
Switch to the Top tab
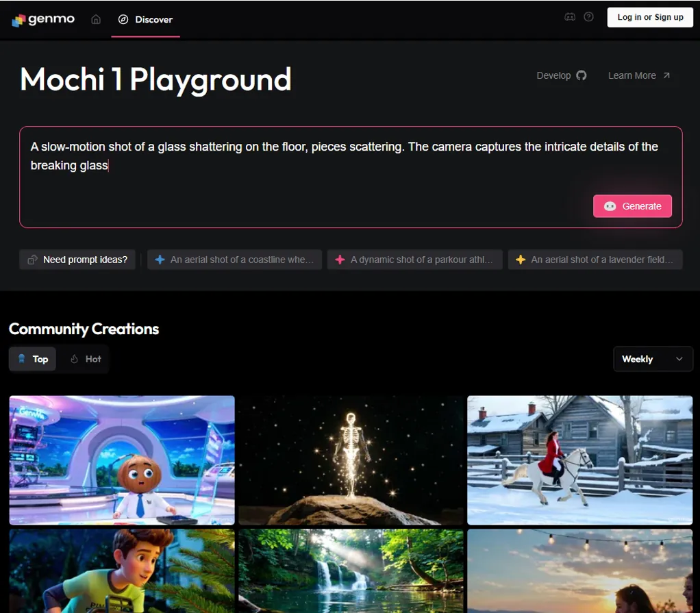(x=33, y=359)
